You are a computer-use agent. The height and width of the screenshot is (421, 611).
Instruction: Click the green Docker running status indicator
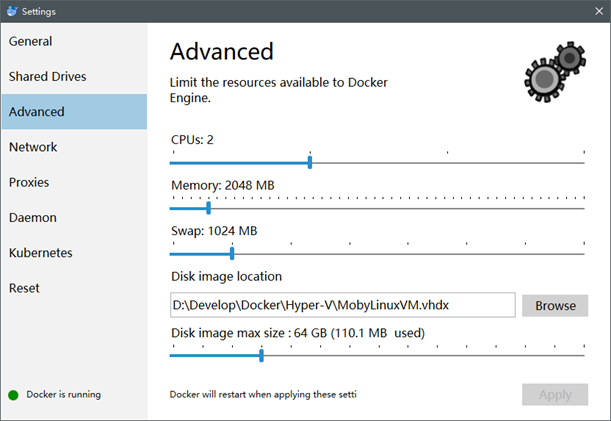click(13, 395)
